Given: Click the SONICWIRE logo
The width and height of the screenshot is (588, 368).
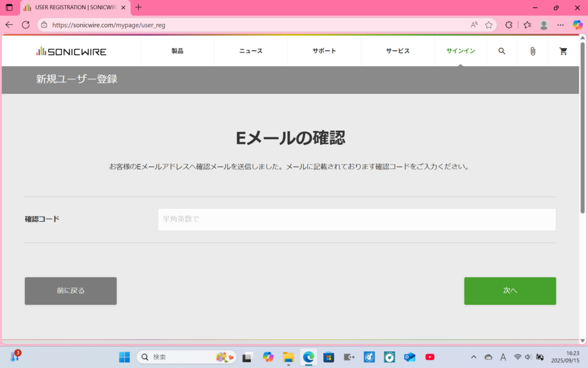Looking at the screenshot, I should point(71,51).
